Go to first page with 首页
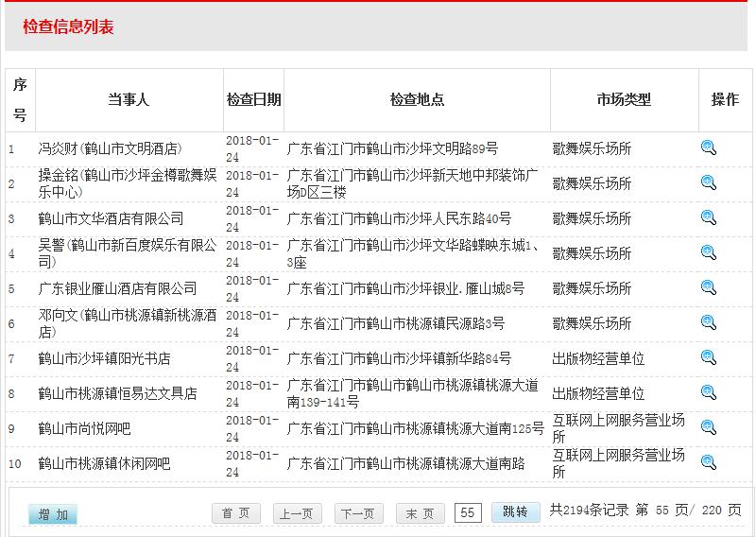This screenshot has height=537, width=756. pyautogui.click(x=235, y=513)
